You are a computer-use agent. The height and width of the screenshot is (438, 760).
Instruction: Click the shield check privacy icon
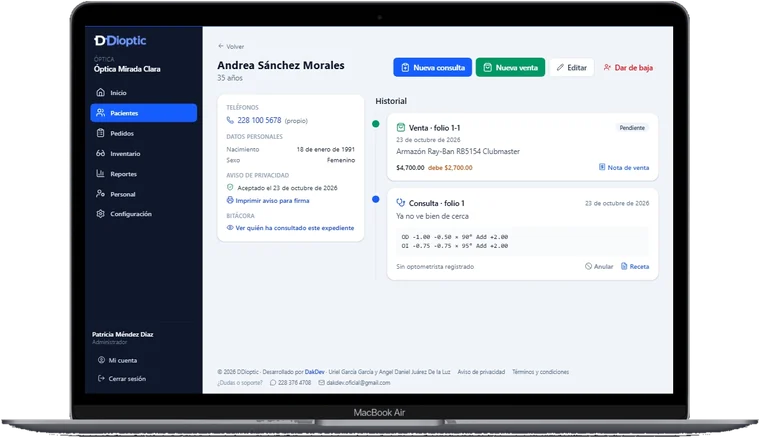[x=230, y=188]
